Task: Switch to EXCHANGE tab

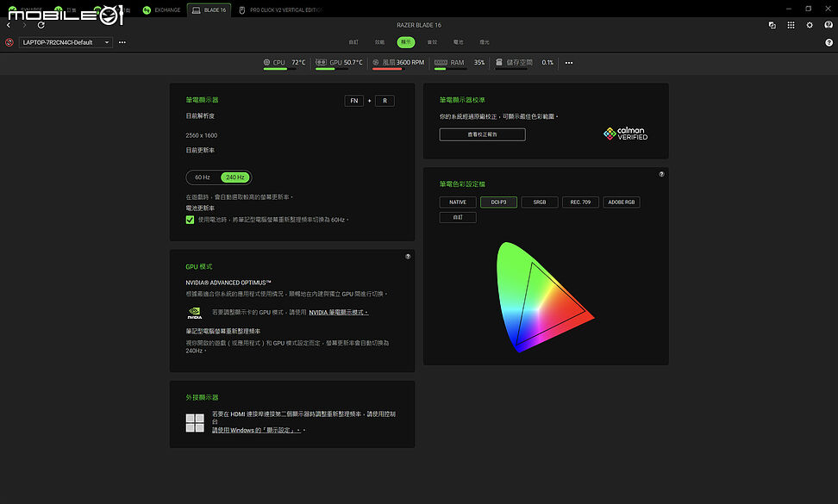Action: coord(161,10)
